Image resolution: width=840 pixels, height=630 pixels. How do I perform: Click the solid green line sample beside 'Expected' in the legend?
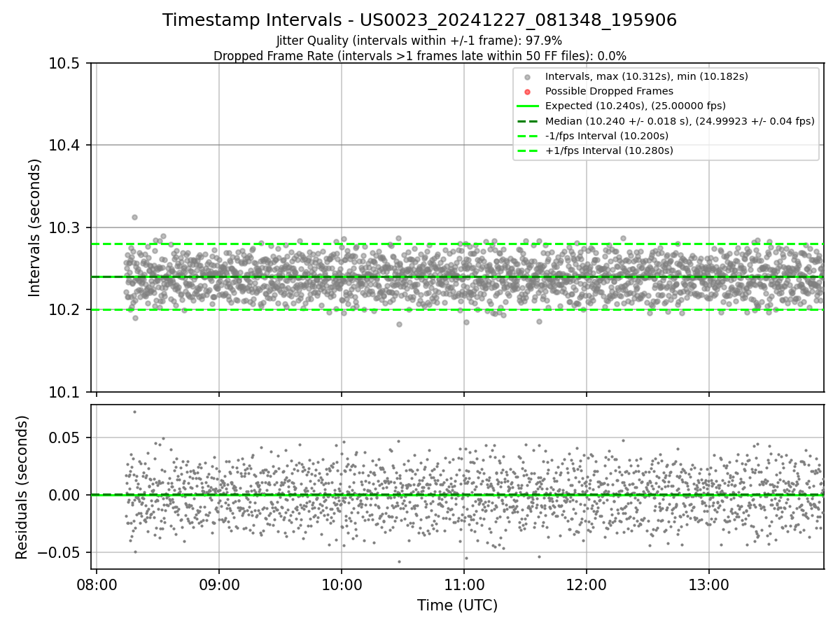pos(528,106)
